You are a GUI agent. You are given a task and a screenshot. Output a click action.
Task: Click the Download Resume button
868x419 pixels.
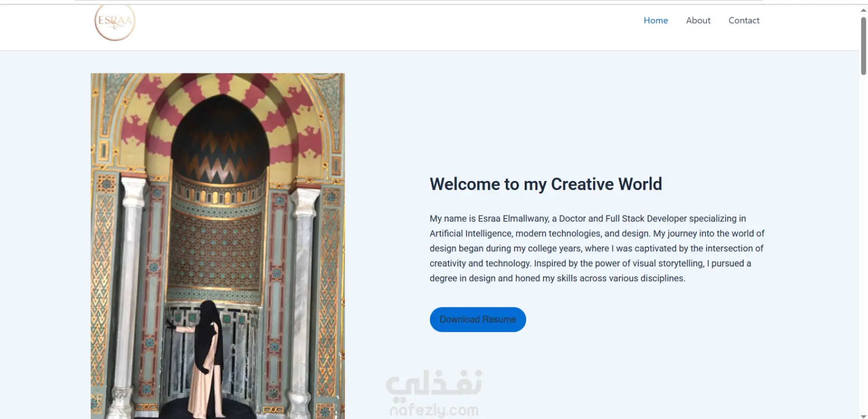pos(478,319)
